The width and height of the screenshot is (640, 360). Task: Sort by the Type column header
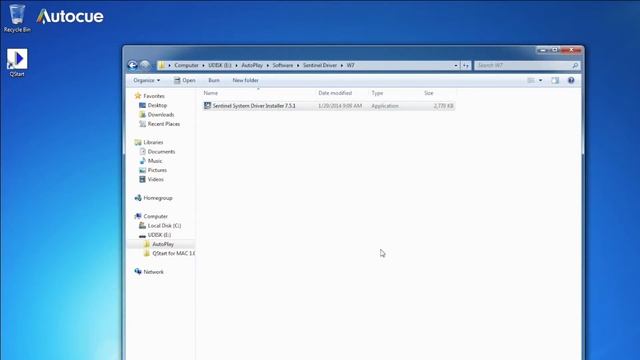377,93
